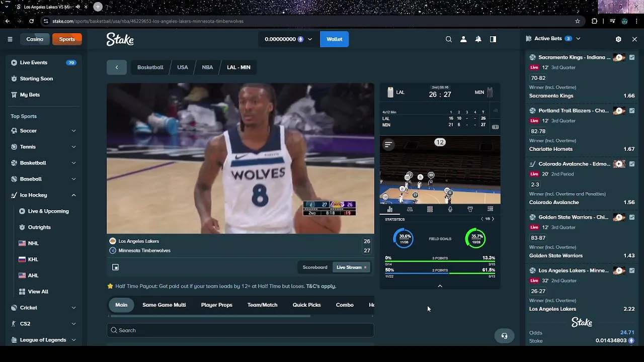Open the live support headset button

point(504,336)
